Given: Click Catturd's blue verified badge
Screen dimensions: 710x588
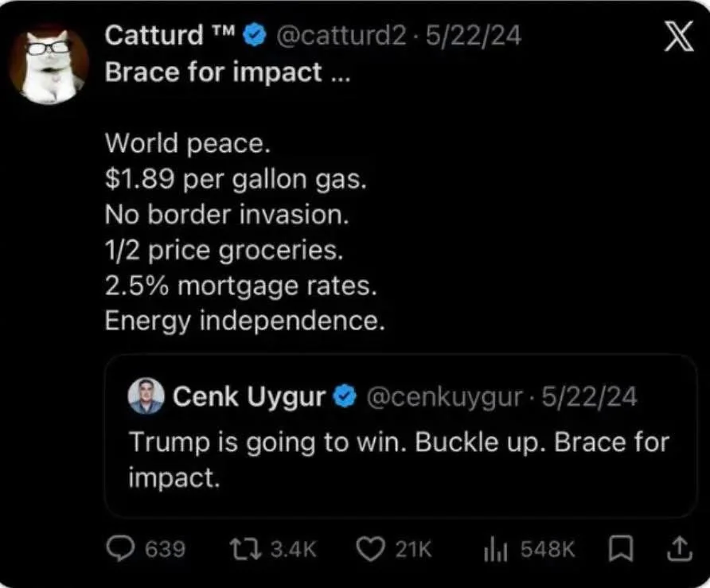Looking at the screenshot, I should click(255, 35).
